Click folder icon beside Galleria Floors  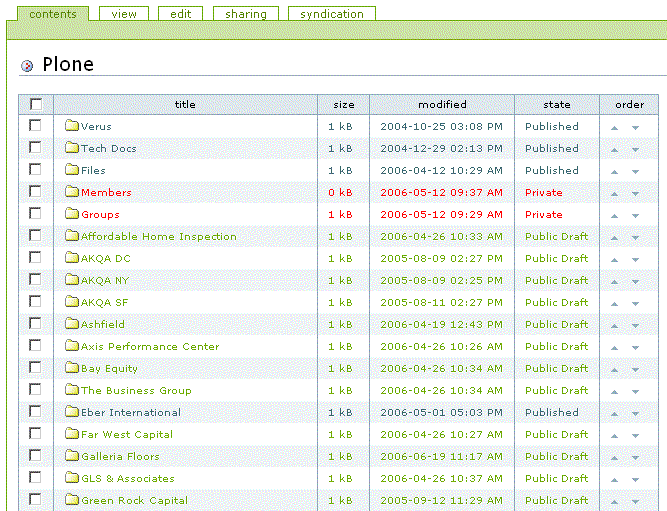click(x=71, y=457)
